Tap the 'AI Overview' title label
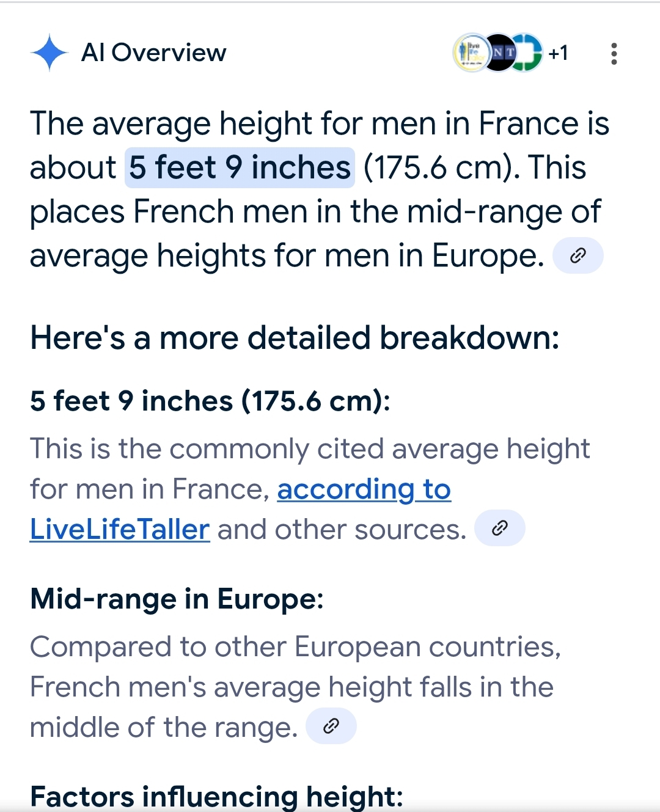660x812 pixels. pos(154,53)
